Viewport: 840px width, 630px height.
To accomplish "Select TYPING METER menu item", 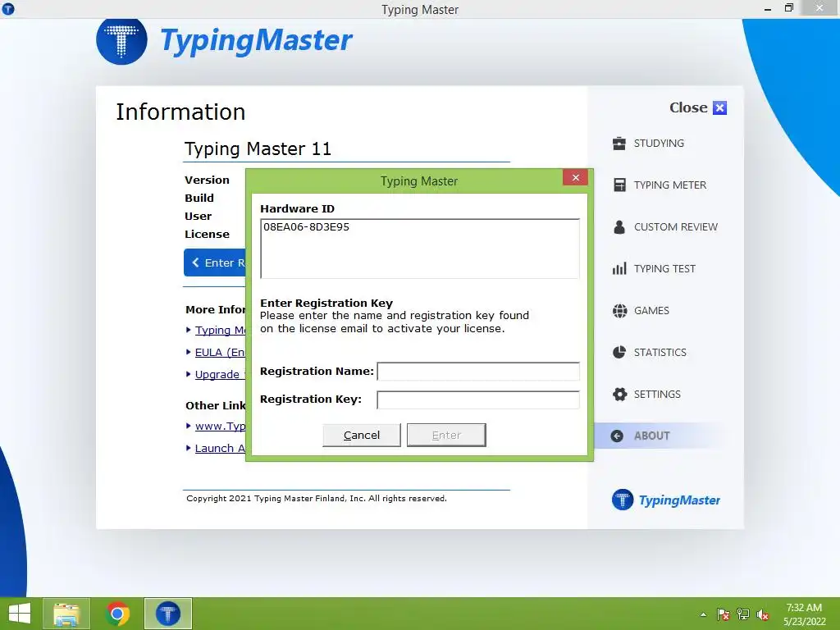I will (670, 185).
